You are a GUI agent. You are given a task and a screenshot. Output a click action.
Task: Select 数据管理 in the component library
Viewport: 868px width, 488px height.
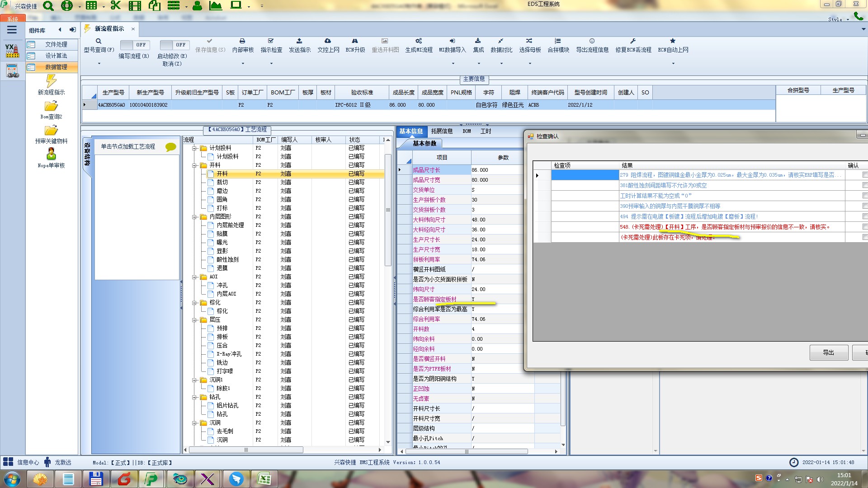pos(56,67)
